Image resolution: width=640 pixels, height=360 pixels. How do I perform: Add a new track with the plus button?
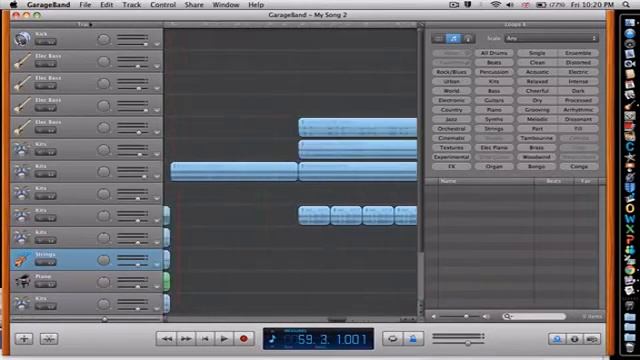24,339
